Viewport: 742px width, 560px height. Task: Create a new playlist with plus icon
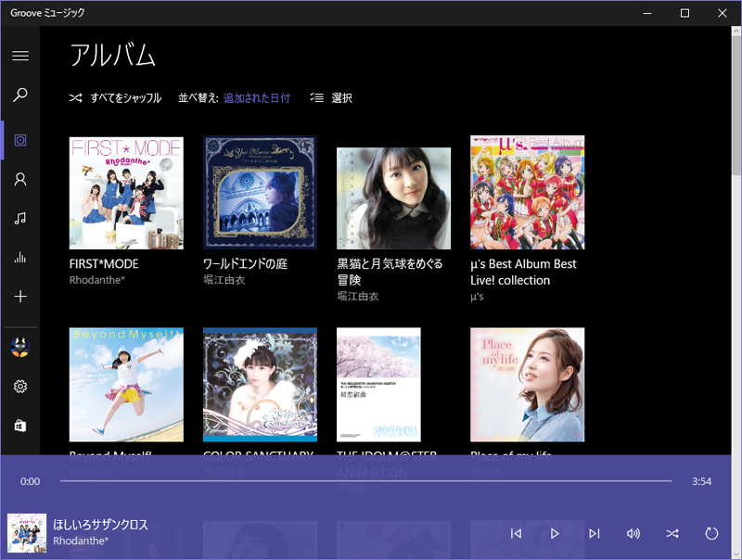[20, 297]
